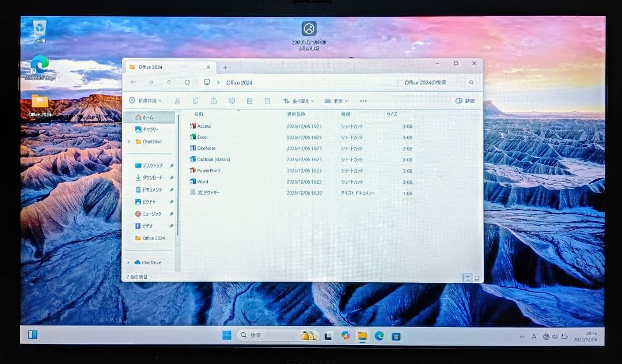Launch Word from the file list
The height and width of the screenshot is (364, 622).
pyautogui.click(x=203, y=181)
